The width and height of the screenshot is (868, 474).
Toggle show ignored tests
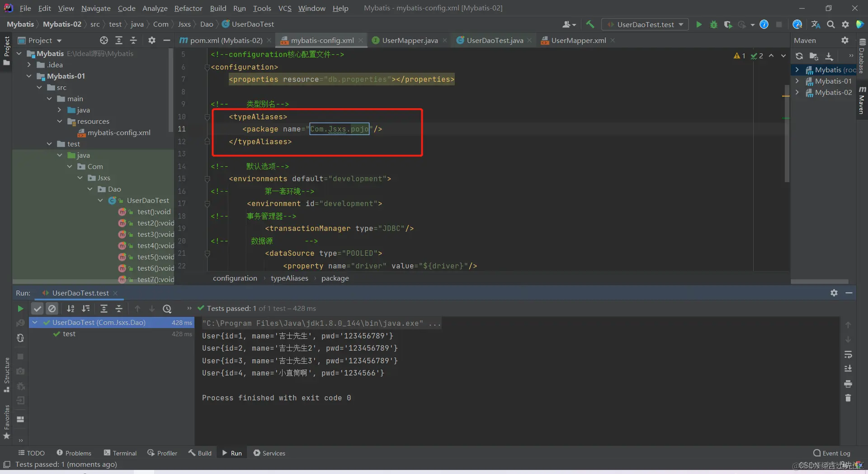52,309
